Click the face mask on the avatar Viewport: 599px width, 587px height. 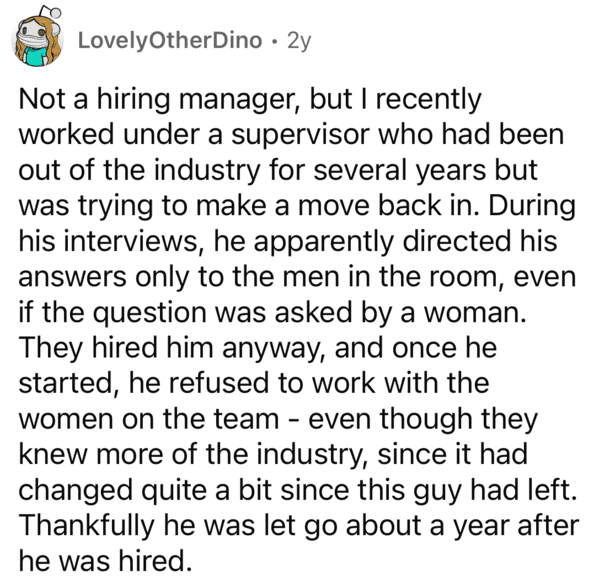pos(33,39)
